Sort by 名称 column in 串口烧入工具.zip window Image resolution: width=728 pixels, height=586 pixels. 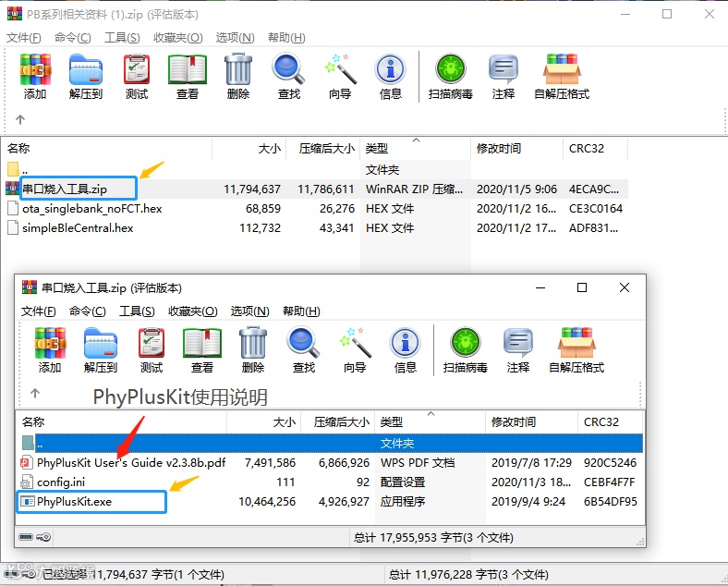(x=123, y=422)
